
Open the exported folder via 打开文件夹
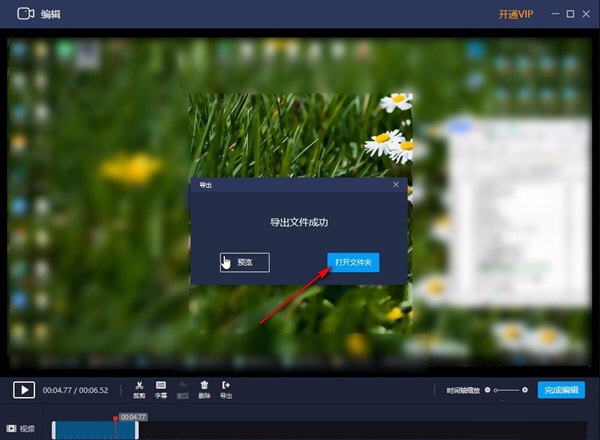point(353,262)
